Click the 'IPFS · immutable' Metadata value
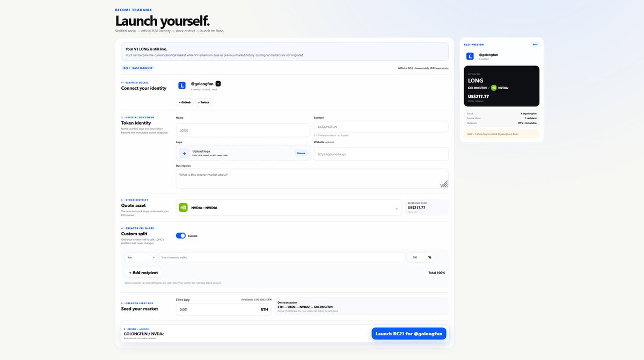 point(527,123)
